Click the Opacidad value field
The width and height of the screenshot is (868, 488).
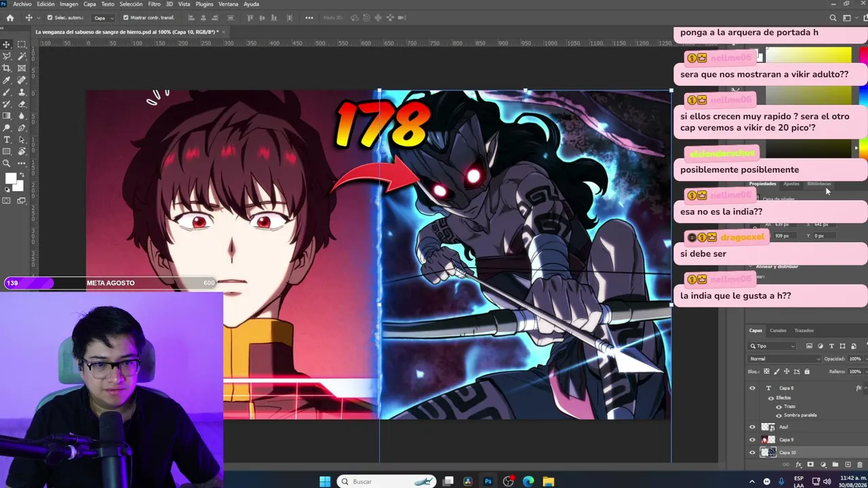pos(855,359)
